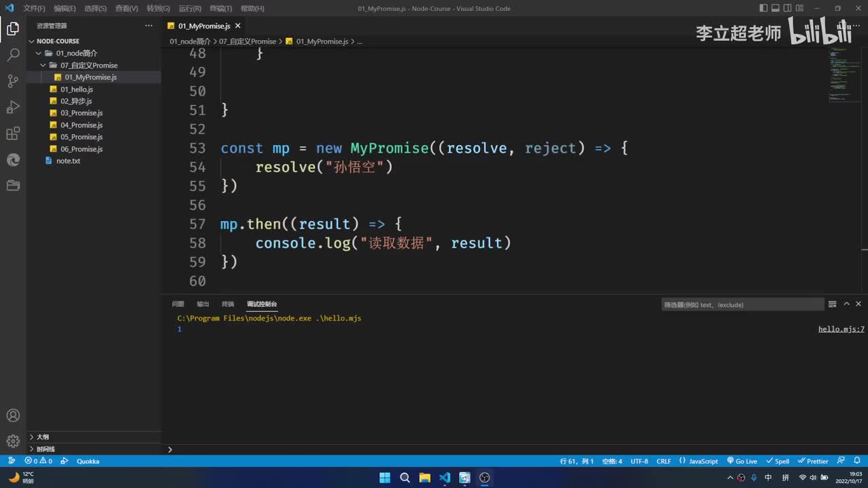
Task: Open 03_Promise.js in the file tree
Action: click(x=81, y=113)
